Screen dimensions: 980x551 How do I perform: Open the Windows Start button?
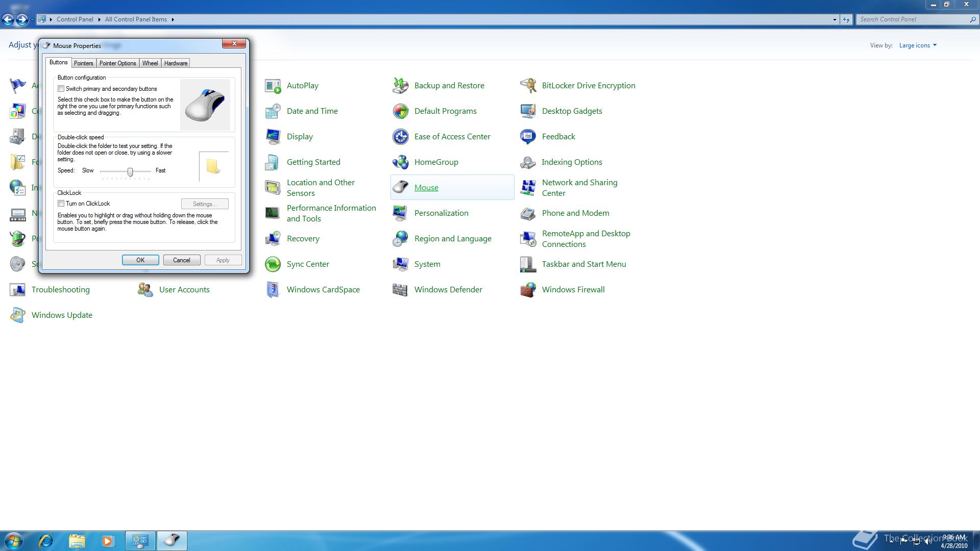point(14,541)
